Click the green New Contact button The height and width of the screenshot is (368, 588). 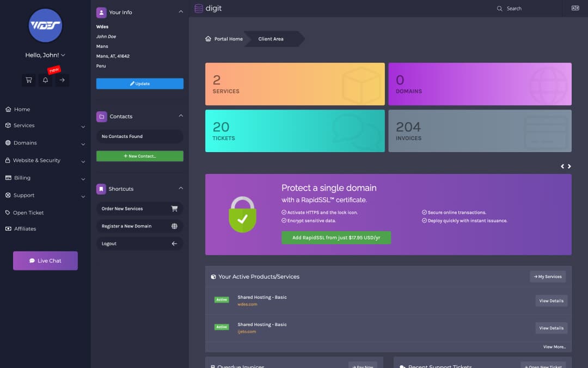(140, 156)
